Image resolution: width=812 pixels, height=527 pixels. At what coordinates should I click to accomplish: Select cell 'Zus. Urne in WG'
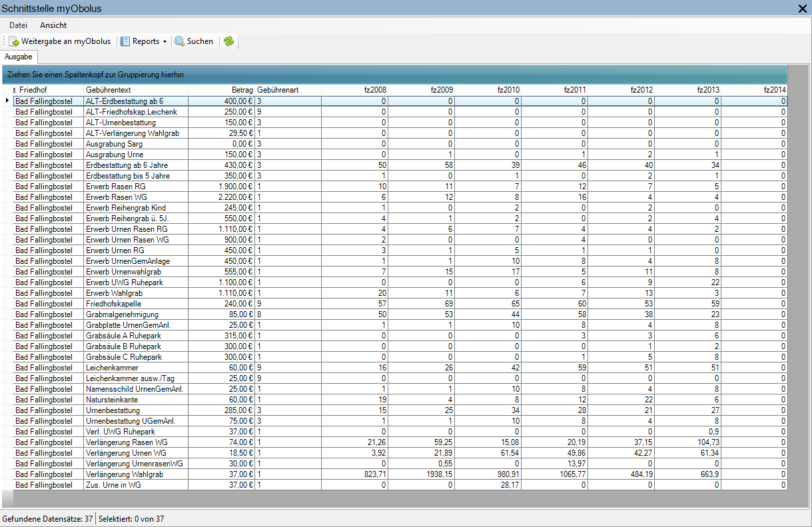click(x=136, y=485)
